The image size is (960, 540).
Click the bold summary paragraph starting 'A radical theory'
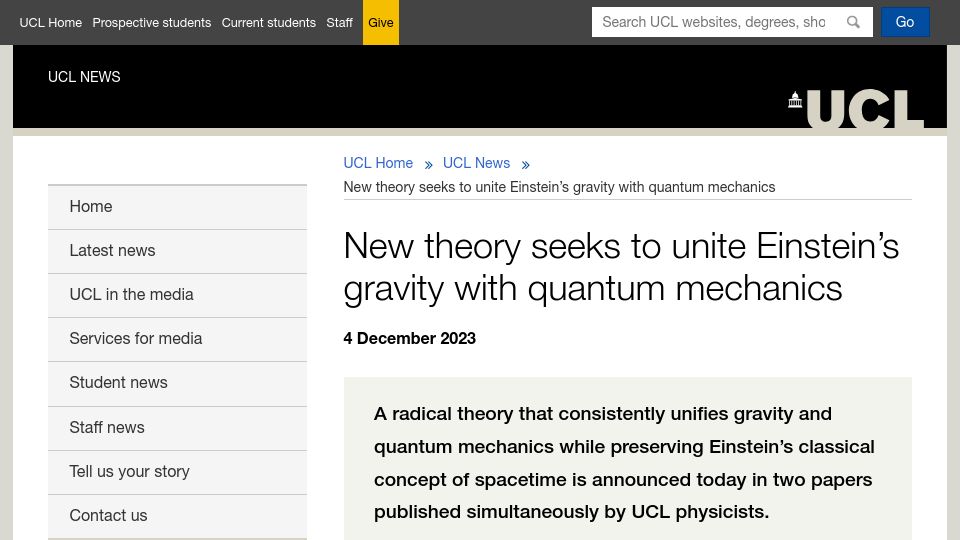coord(624,463)
